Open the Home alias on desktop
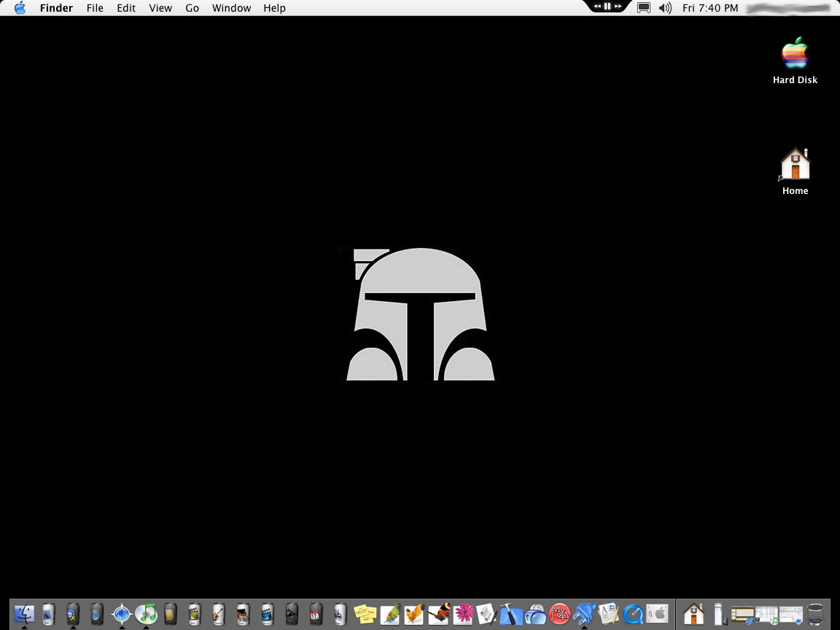Screen dimensions: 840x630 pyautogui.click(x=795, y=171)
